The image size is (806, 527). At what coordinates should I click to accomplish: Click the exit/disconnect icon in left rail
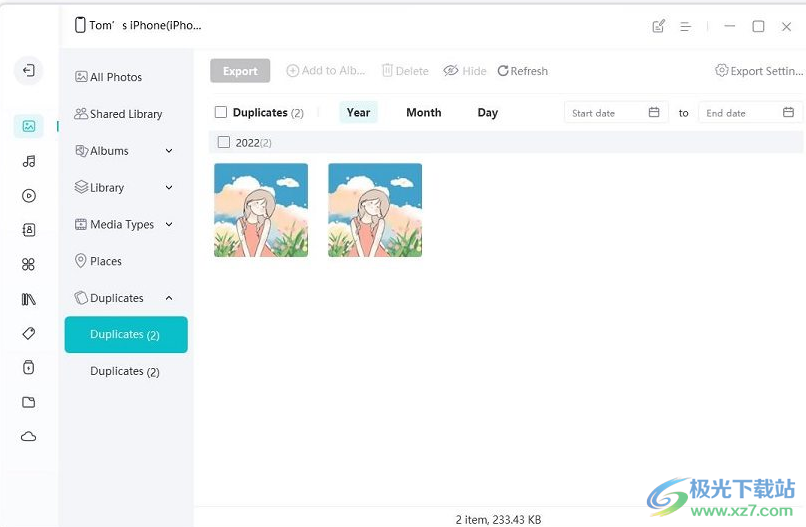click(29, 70)
